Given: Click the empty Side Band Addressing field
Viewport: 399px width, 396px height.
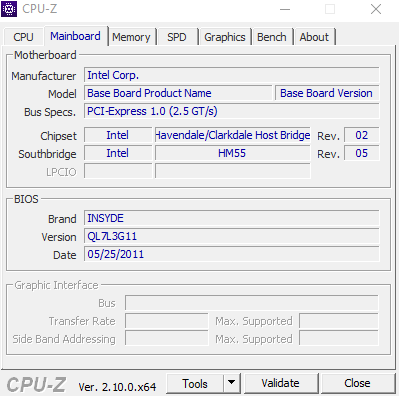Looking at the screenshot, I should point(167,339).
